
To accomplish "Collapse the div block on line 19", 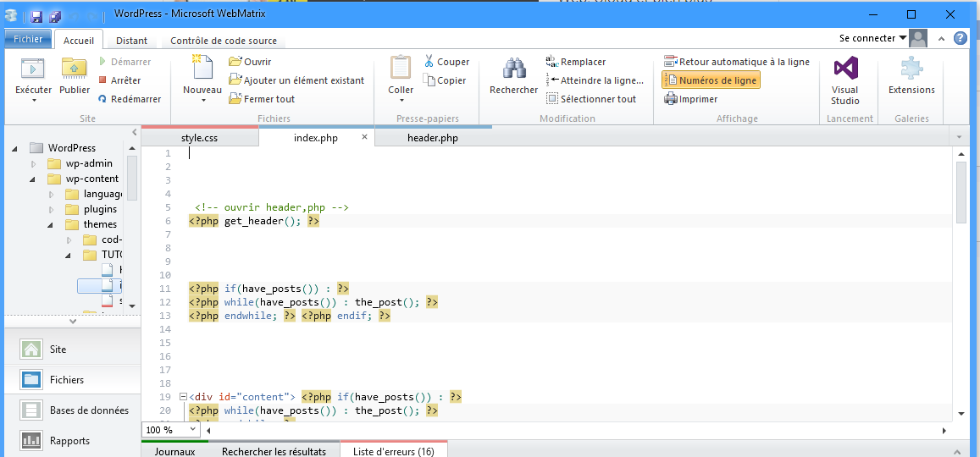I will [x=182, y=396].
